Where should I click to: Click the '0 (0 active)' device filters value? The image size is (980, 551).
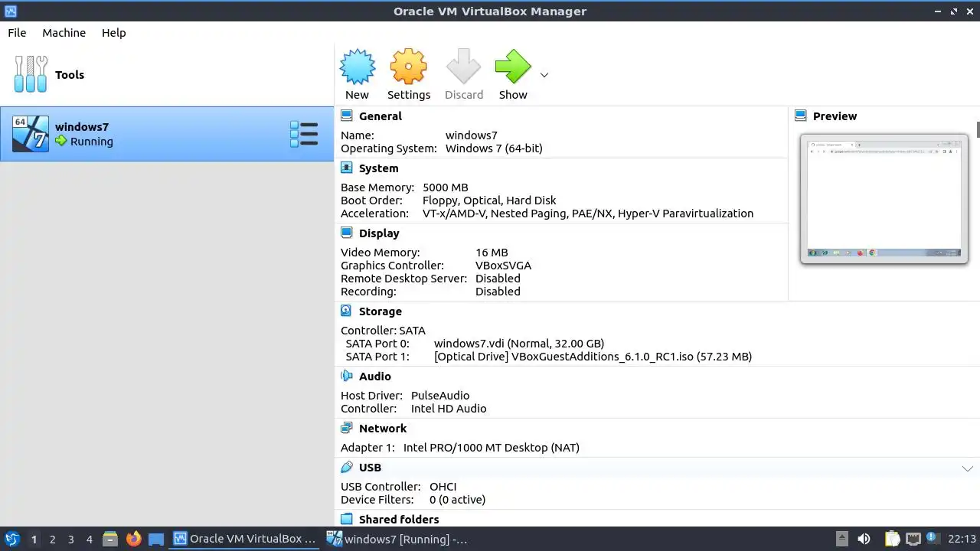tap(457, 500)
